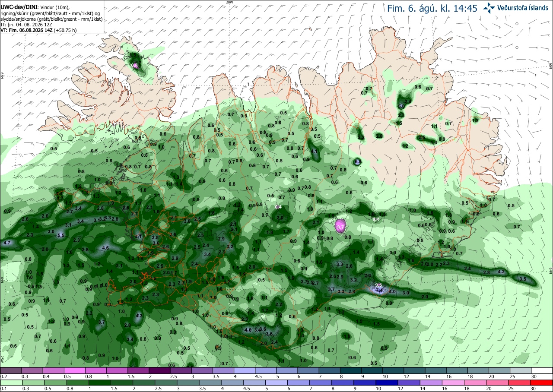Screen dimensions: 553x392
Task: Select the forecast time title Fim. 6. ágú. kl. 14:45
Action: [x=432, y=8]
